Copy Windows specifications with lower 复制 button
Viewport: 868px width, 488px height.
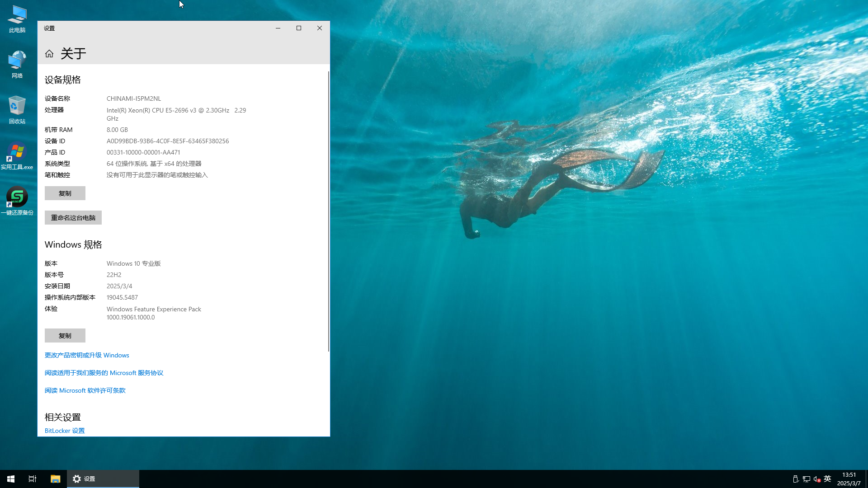[65, 336]
